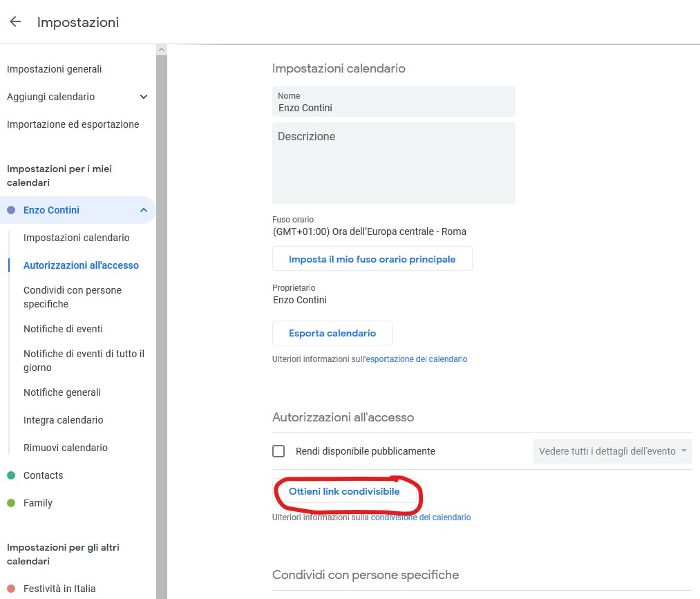Select Importazione ed esportazione menu item
The image size is (700, 599).
[x=73, y=124]
